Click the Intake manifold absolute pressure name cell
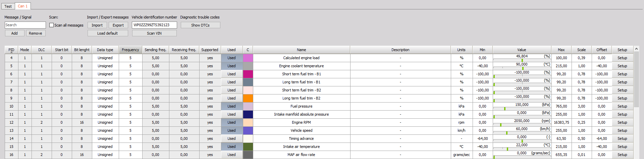This screenshot has width=644, height=159. click(x=302, y=114)
